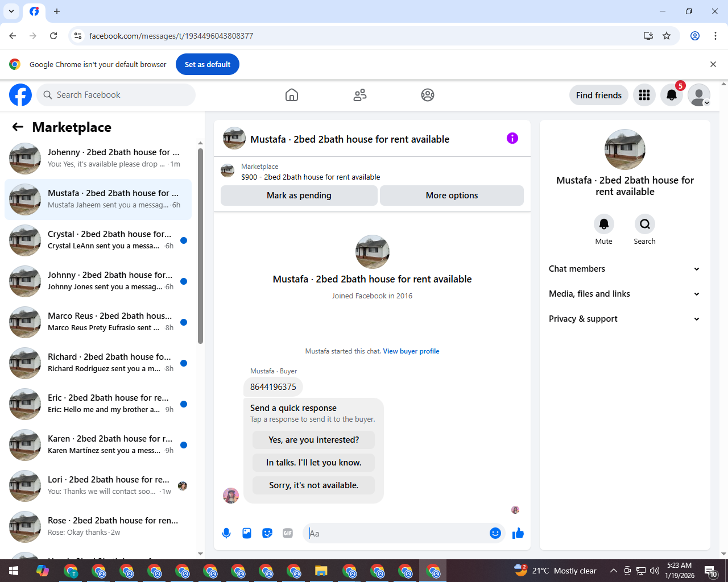Open a new Chrome tab

pyautogui.click(x=57, y=11)
